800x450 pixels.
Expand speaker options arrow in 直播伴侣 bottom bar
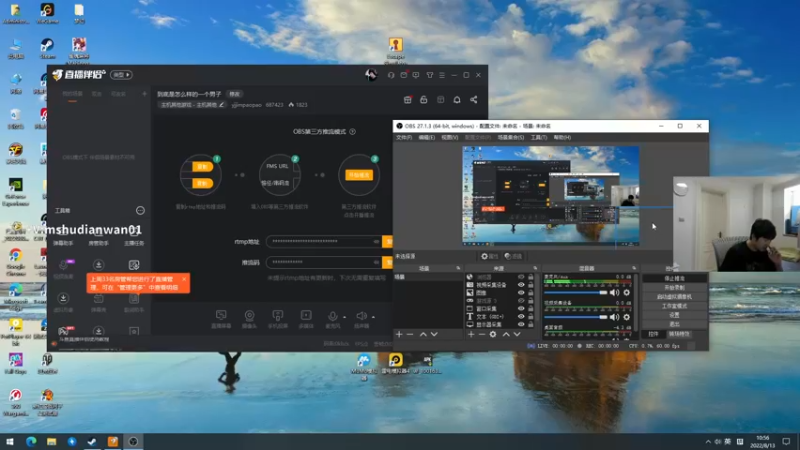[373, 317]
